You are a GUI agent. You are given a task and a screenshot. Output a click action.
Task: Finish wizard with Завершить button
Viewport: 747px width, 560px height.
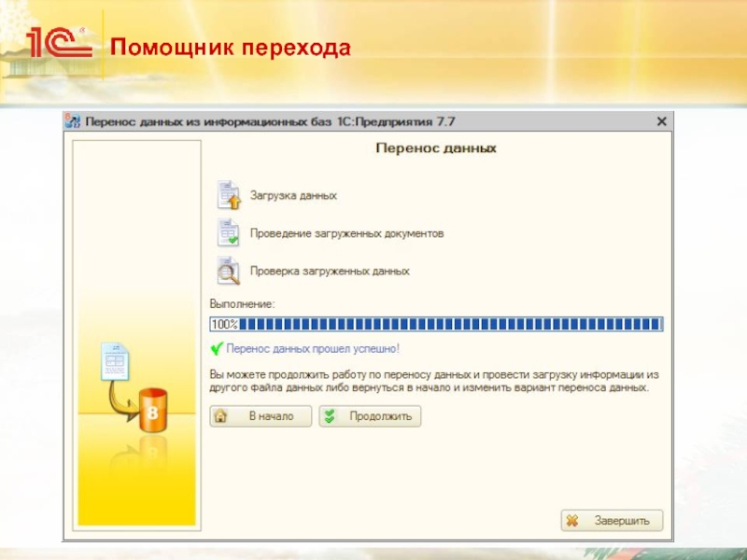click(612, 521)
